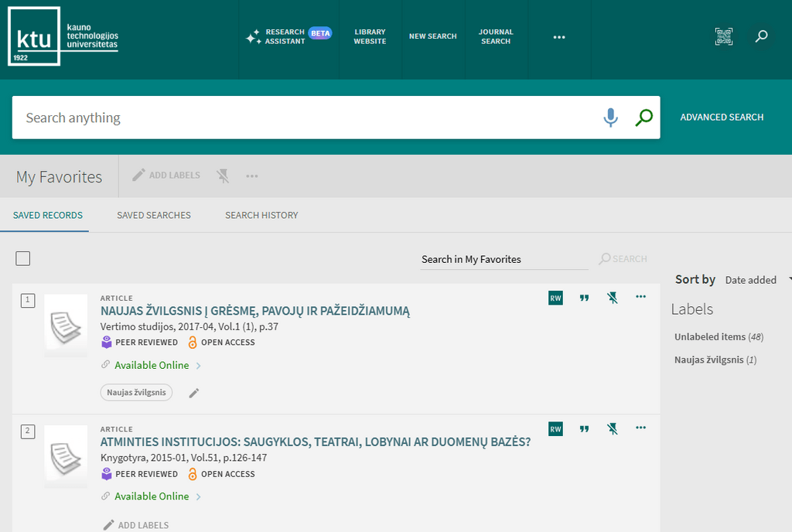The height and width of the screenshot is (532, 792).
Task: Open citation quote icon for first record
Action: point(584,298)
